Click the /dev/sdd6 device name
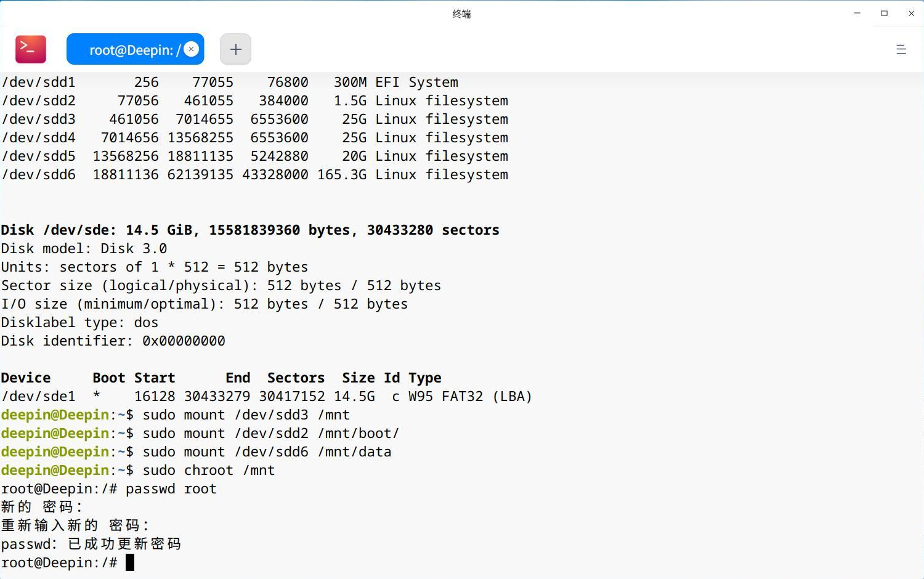 point(38,175)
